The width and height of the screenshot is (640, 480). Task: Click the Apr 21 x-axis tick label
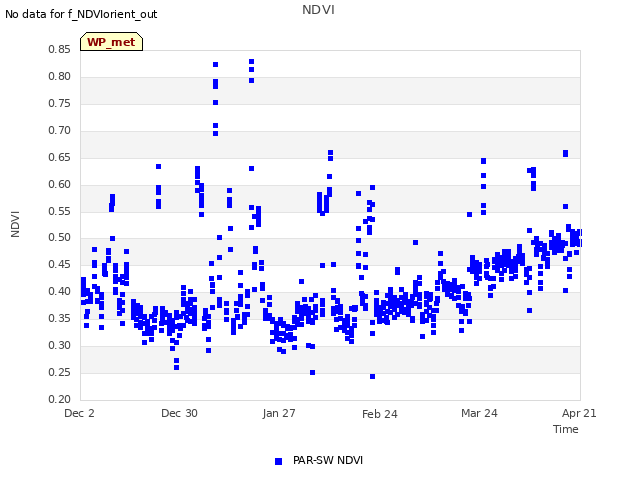click(579, 413)
